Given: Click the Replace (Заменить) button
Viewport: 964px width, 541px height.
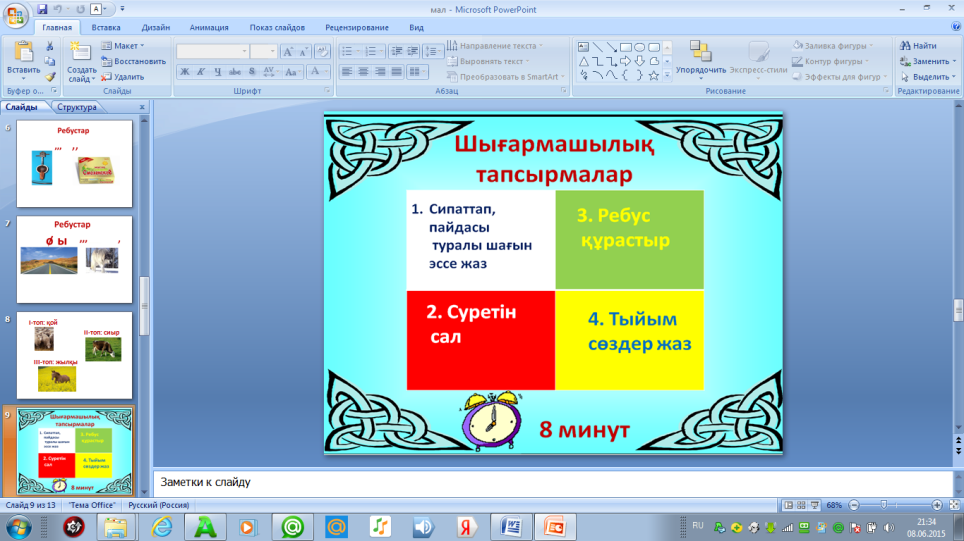Looking at the screenshot, I should point(928,61).
